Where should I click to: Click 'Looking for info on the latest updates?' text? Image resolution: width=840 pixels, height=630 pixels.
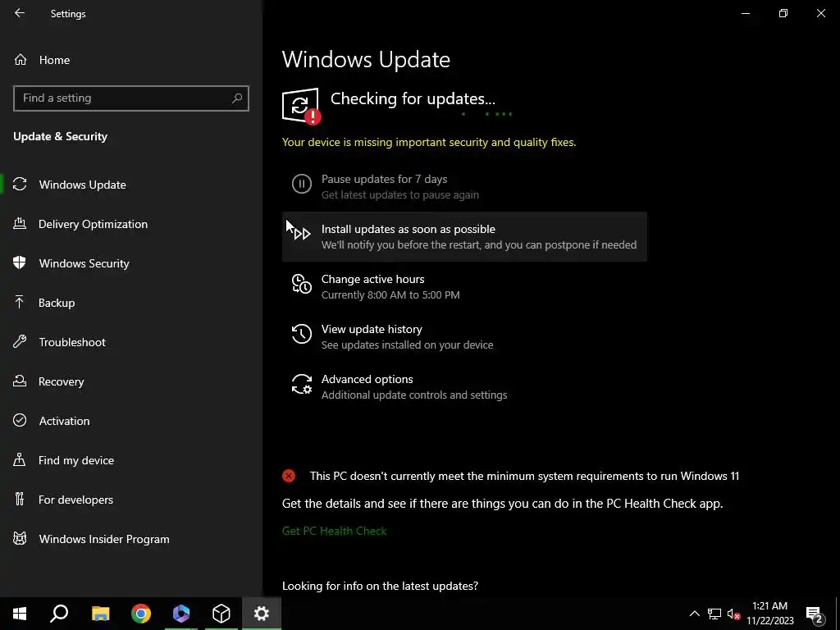(380, 586)
